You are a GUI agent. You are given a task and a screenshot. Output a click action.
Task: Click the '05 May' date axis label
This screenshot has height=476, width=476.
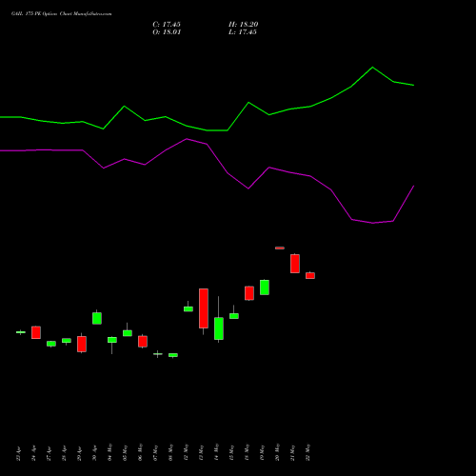pyautogui.click(x=125, y=452)
